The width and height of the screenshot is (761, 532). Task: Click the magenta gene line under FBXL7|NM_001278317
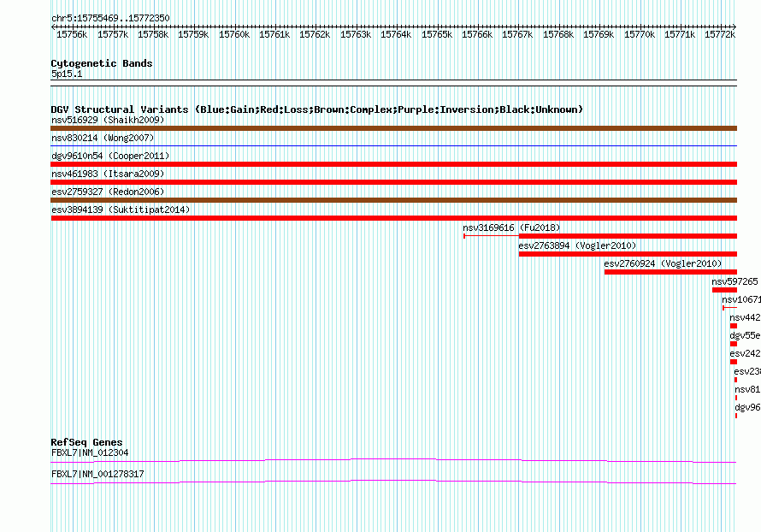pos(393,482)
